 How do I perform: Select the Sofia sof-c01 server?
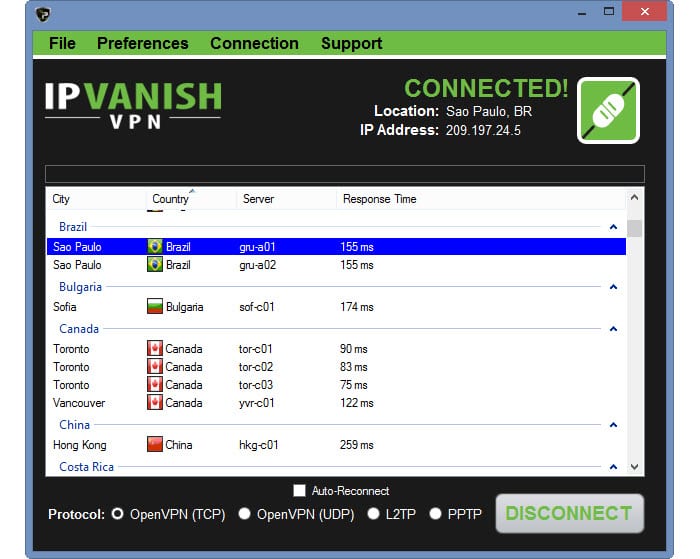[x=336, y=306]
